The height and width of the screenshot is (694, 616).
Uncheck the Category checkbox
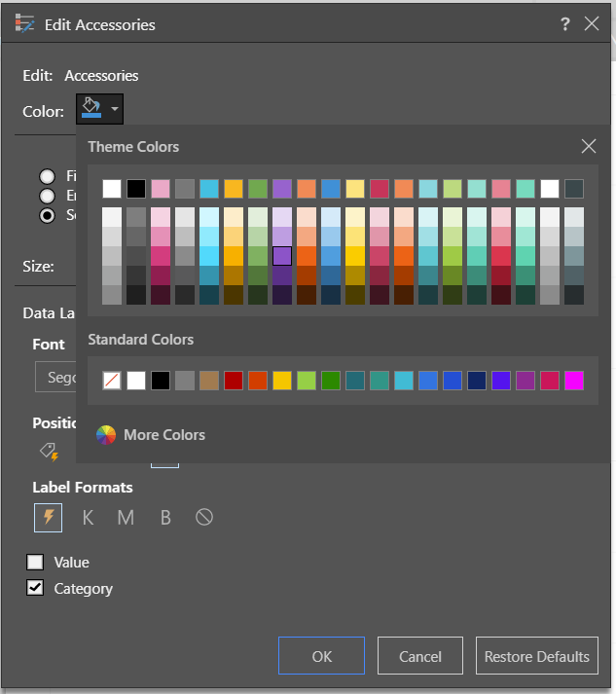click(35, 588)
